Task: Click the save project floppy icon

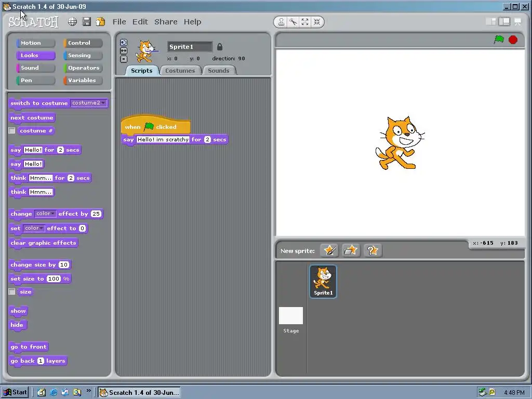Action: [87, 22]
